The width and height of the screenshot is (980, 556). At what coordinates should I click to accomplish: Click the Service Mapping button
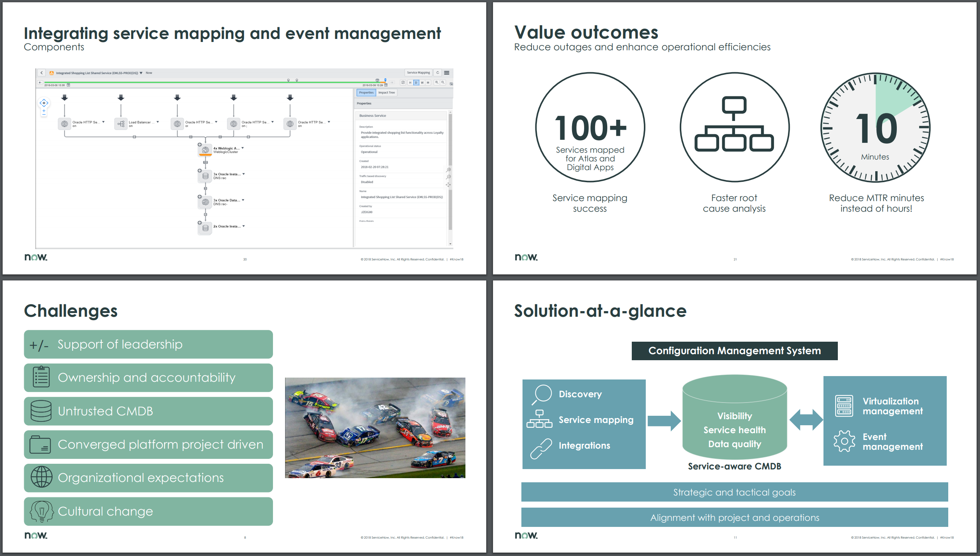[x=418, y=73]
